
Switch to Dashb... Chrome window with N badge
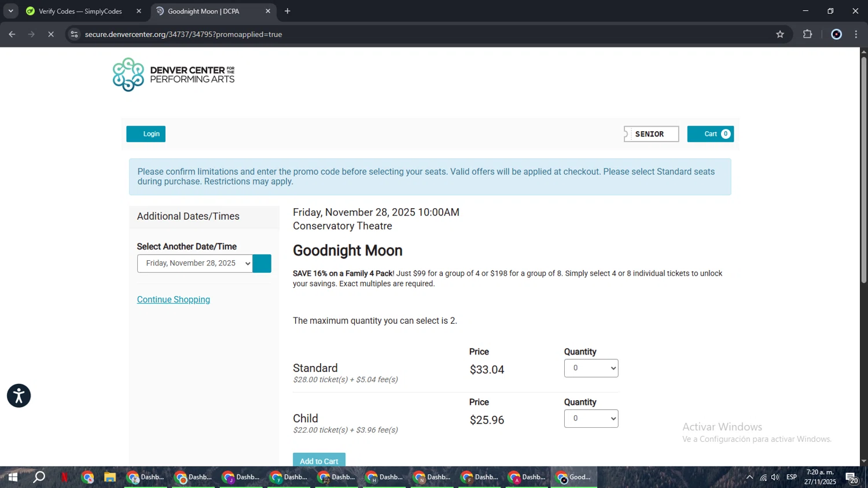click(x=432, y=478)
